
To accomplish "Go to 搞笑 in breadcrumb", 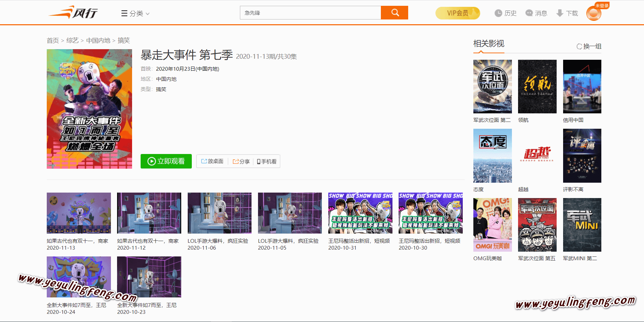I will pyautogui.click(x=124, y=40).
